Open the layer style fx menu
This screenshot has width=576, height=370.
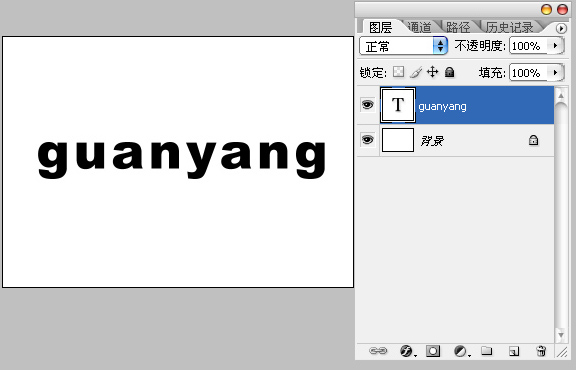pos(407,351)
